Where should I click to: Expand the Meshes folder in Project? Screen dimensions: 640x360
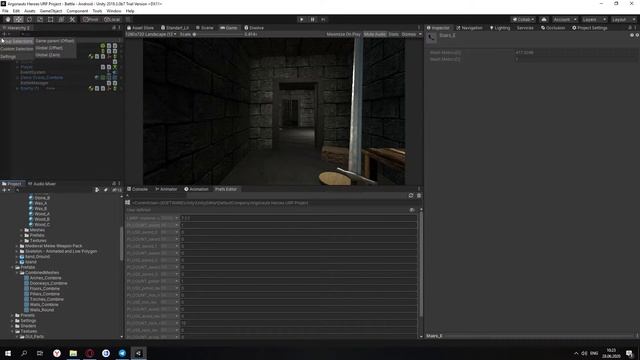point(22,230)
